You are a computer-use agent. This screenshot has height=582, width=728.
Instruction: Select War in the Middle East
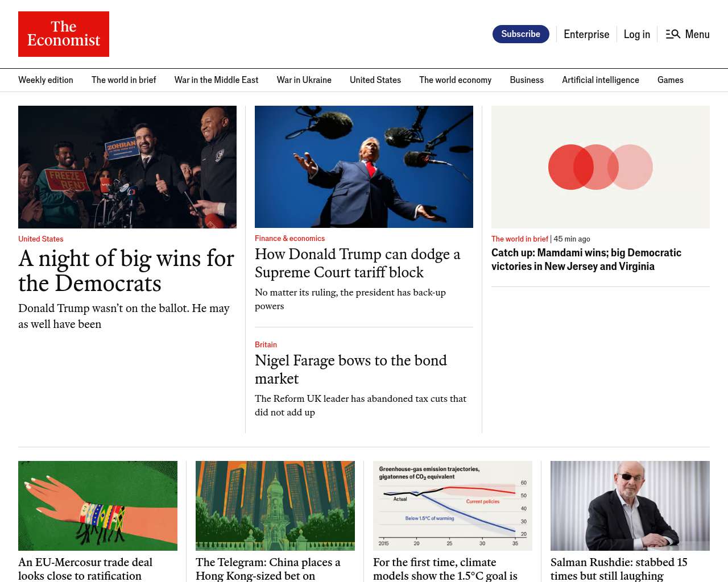click(x=216, y=80)
